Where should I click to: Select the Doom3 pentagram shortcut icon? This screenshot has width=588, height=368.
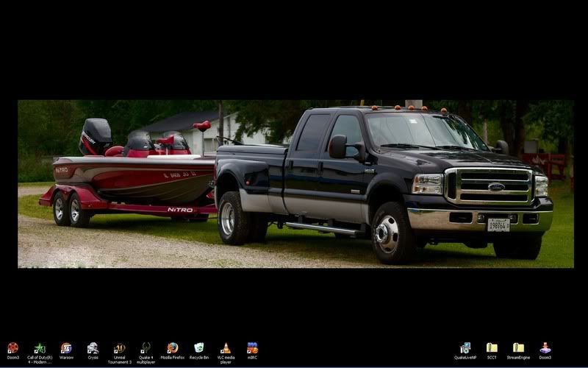pos(12,348)
